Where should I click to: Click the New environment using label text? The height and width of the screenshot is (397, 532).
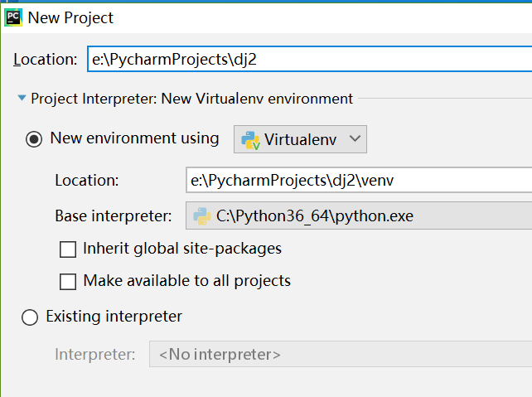click(x=135, y=138)
